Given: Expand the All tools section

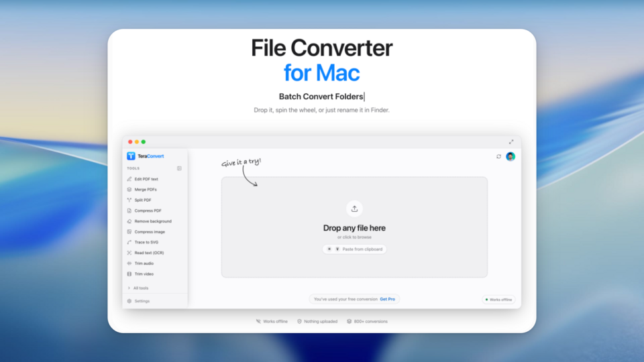Looking at the screenshot, I should click(138, 288).
